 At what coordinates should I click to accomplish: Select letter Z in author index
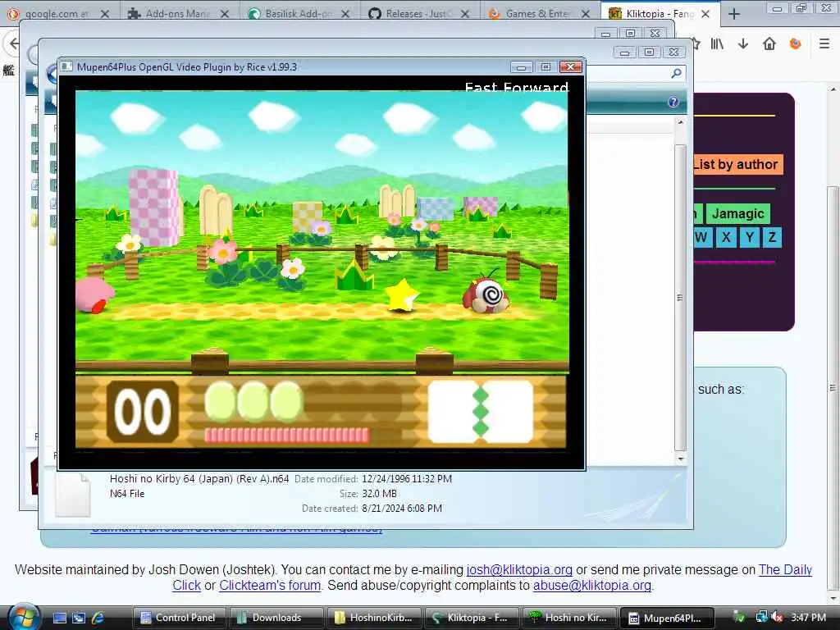pyautogui.click(x=773, y=237)
